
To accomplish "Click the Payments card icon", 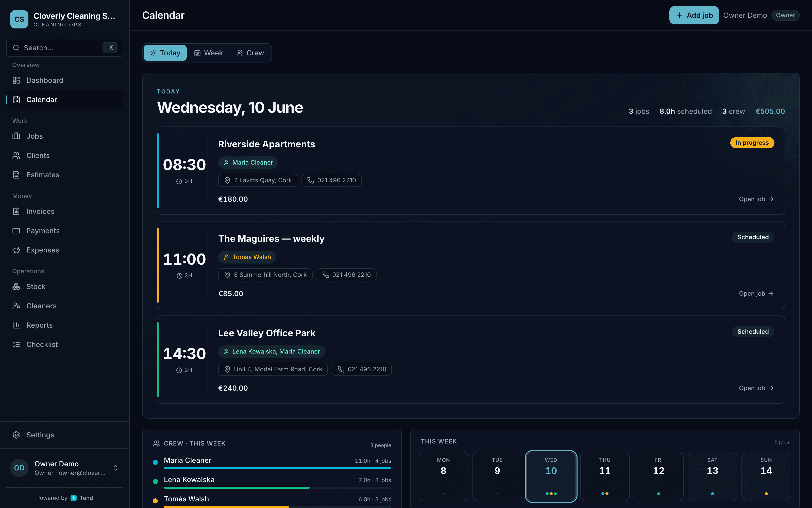I will [x=16, y=230].
